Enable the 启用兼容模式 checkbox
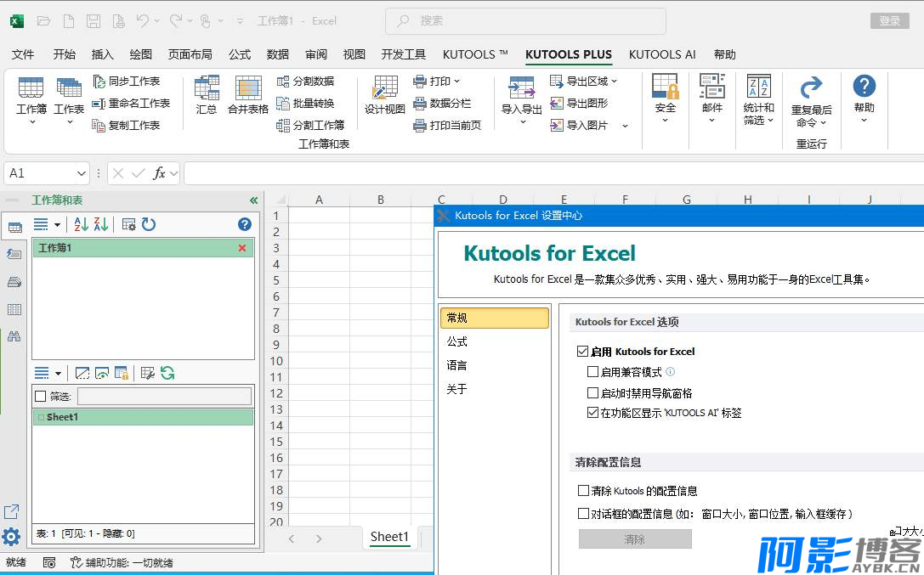924x575 pixels. [593, 372]
